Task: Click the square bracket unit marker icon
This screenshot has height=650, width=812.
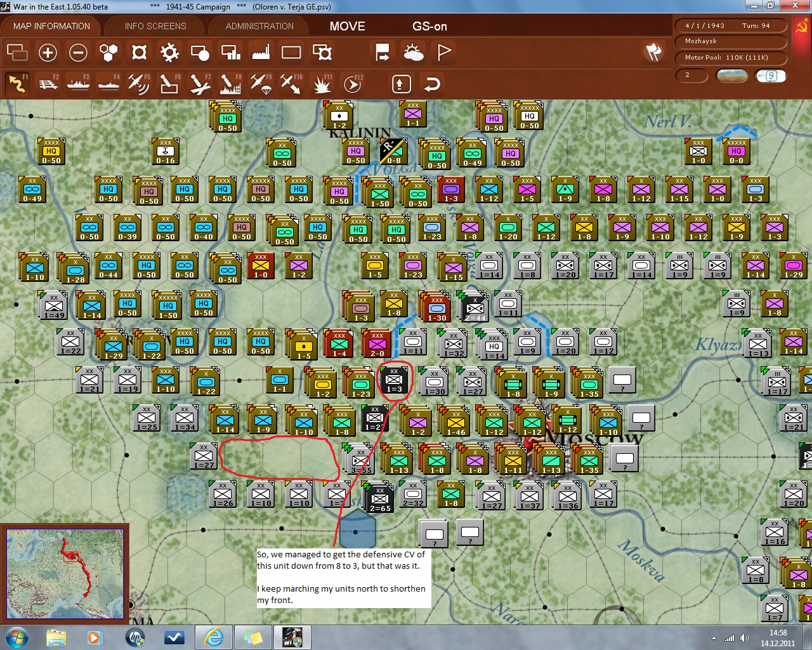Action: click(x=139, y=52)
